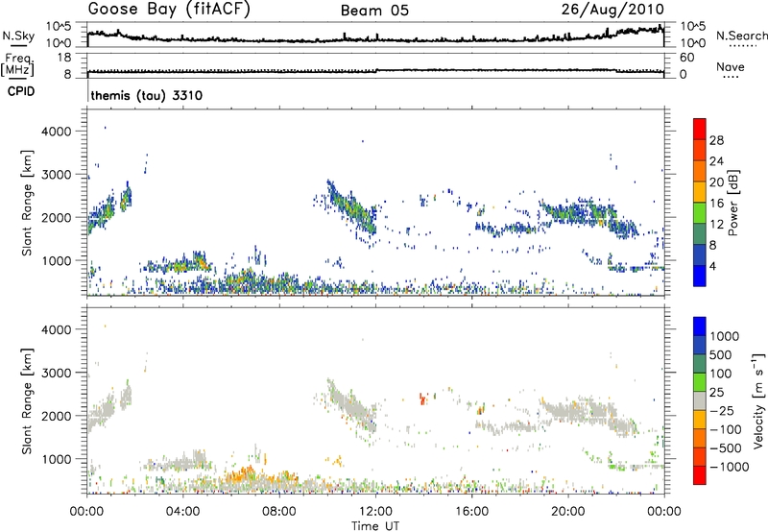Select the 'Freq. [MHz]' axis label
Viewport: 768px width, 532px height.
tap(17, 64)
